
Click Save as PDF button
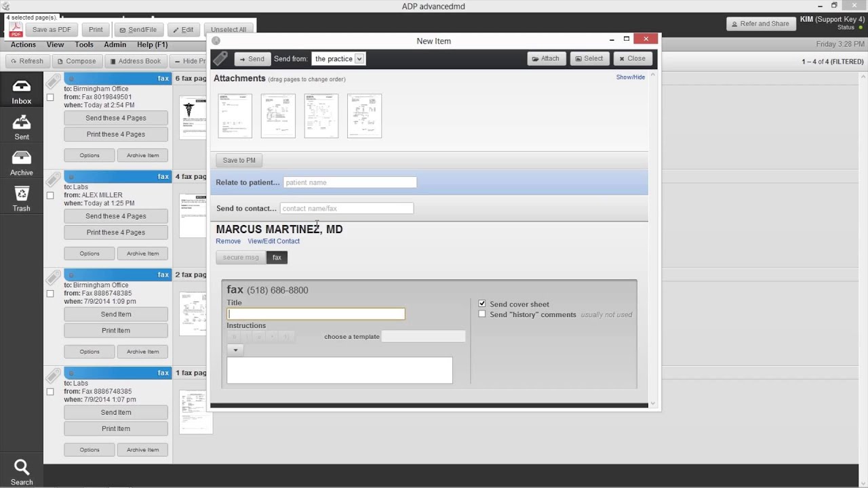(x=52, y=30)
